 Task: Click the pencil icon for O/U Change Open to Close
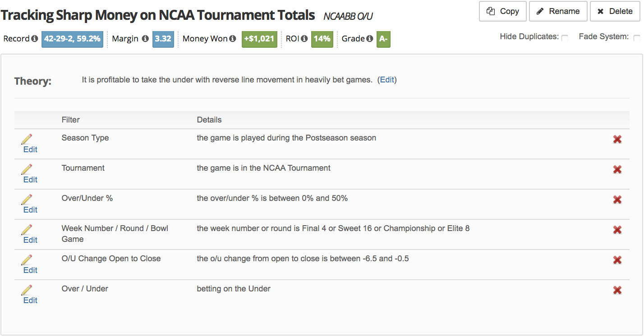(x=27, y=260)
